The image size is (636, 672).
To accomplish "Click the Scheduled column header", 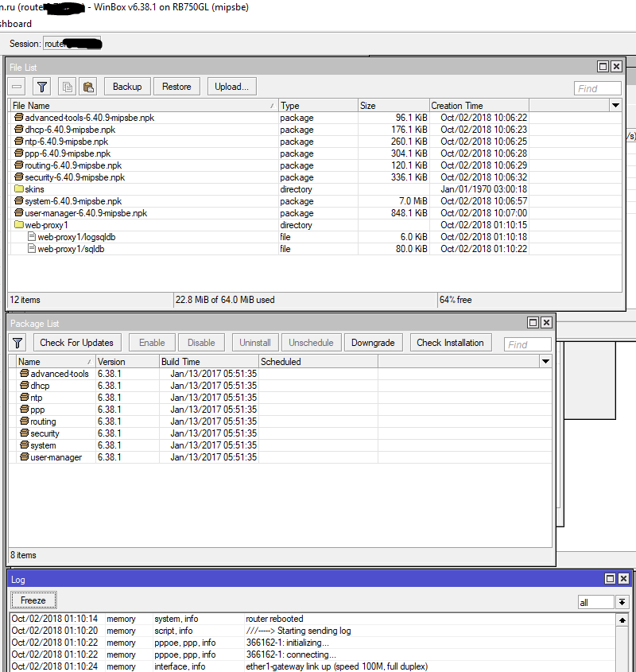I will [319, 362].
